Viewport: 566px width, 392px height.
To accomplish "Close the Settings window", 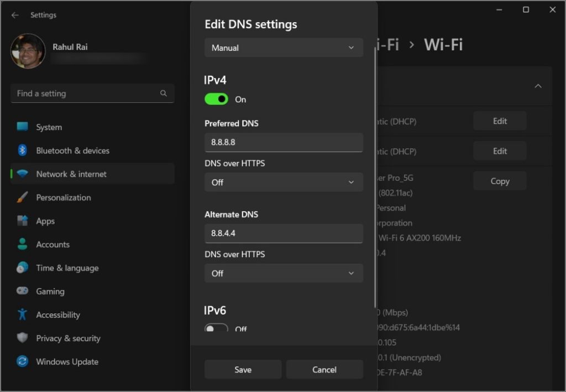I will tap(553, 10).
